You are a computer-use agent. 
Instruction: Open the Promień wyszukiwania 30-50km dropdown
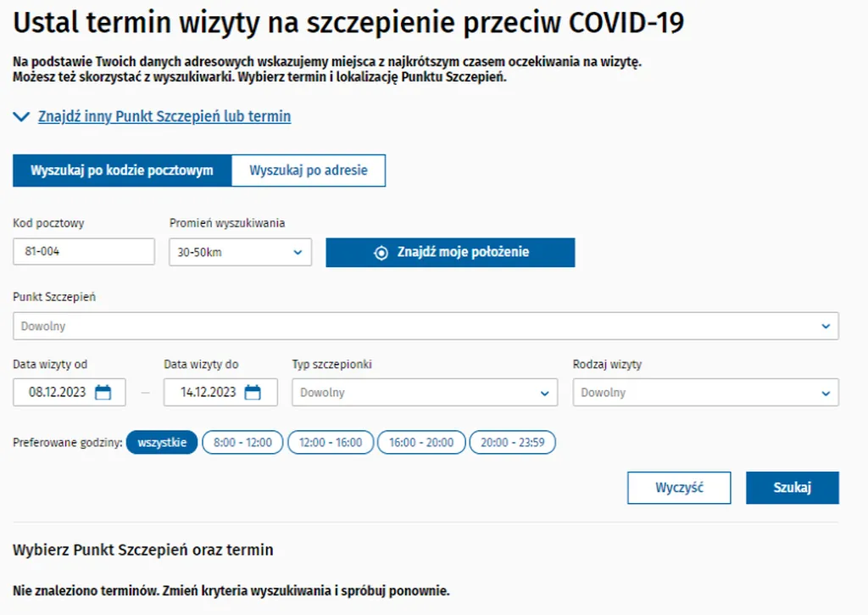click(x=240, y=252)
